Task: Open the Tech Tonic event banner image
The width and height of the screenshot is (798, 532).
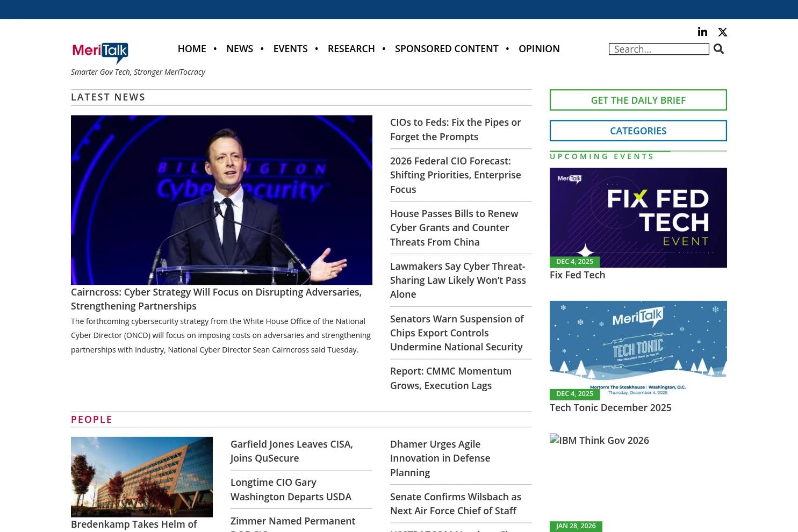Action: (638, 350)
